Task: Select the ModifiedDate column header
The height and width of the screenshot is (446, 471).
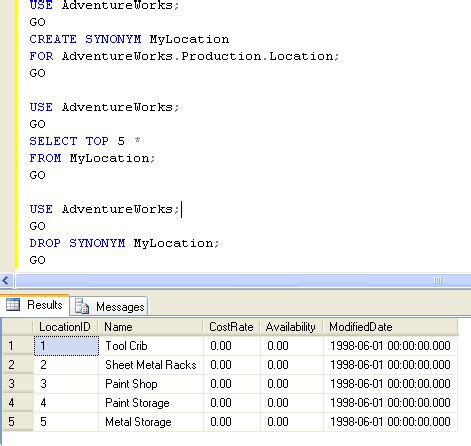Action: (390, 327)
